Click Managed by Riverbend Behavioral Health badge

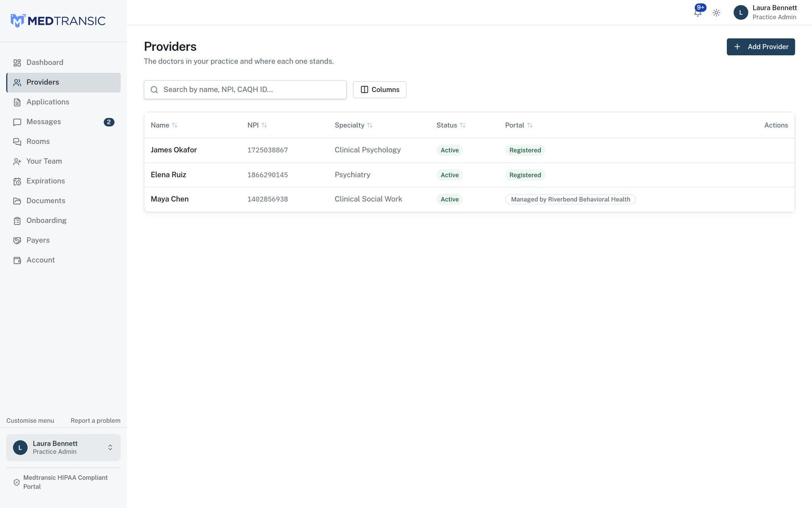tap(570, 200)
